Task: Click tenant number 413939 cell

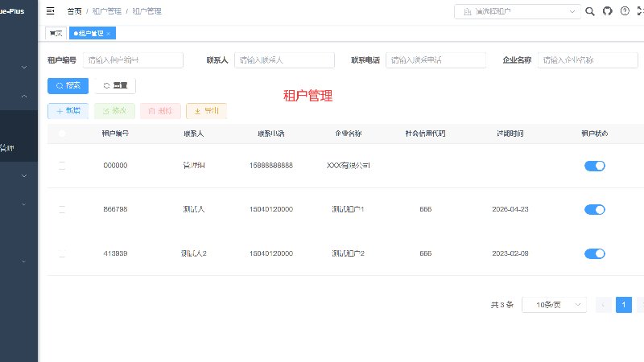Action: click(115, 253)
